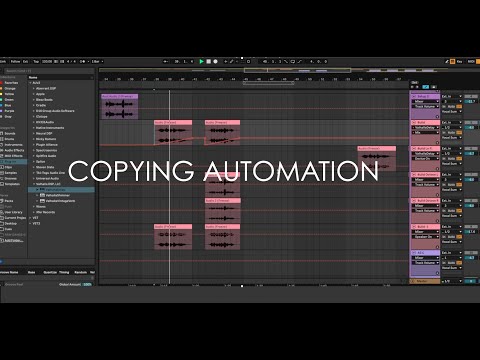
Task: Open first track's Track Volume automation chooser
Action: click(x=426, y=106)
